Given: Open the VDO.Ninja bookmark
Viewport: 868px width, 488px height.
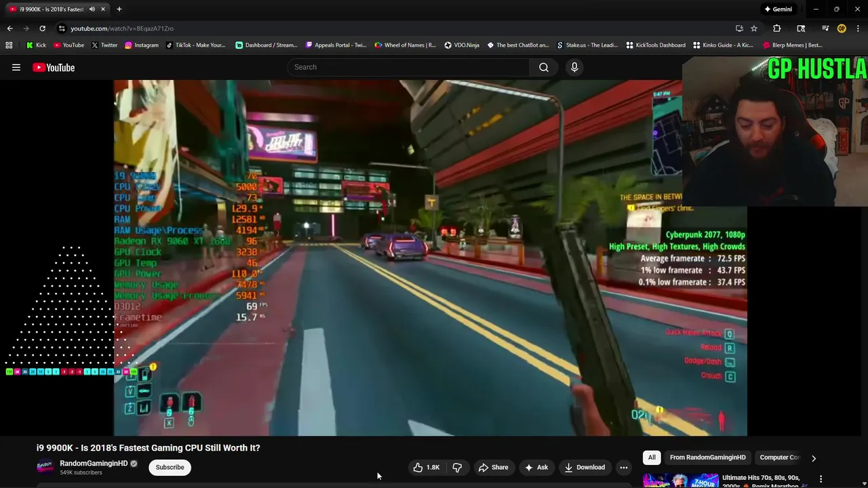Looking at the screenshot, I should pyautogui.click(x=462, y=45).
